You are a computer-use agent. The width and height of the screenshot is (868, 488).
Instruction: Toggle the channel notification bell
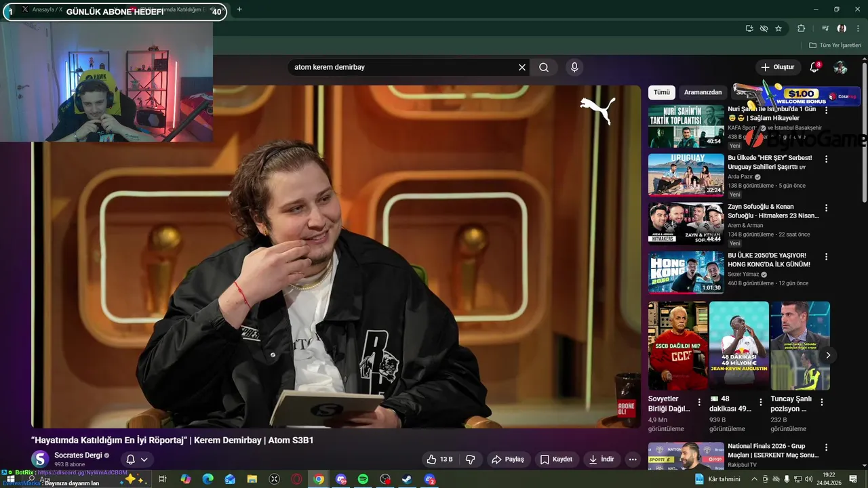[x=131, y=460]
